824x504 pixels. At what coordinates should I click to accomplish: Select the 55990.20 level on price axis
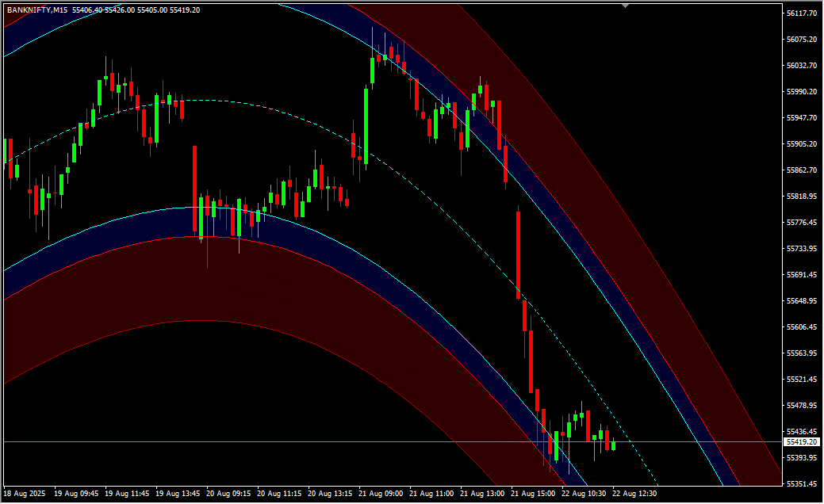point(801,92)
